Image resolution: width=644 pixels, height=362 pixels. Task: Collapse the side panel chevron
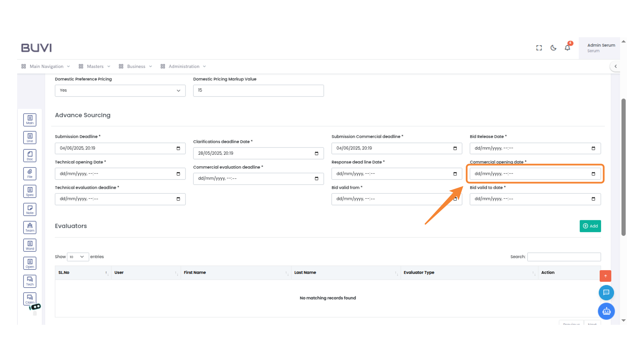pyautogui.click(x=615, y=66)
